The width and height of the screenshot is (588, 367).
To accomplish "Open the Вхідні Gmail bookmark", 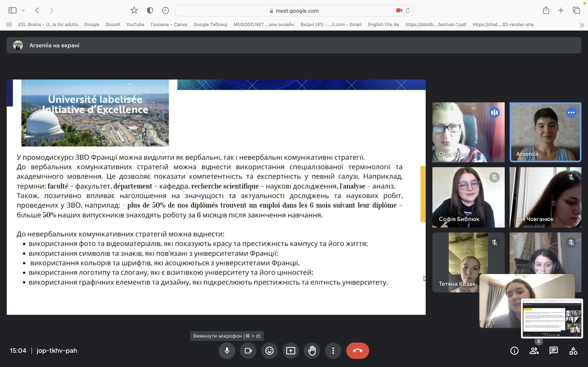I will 331,24.
